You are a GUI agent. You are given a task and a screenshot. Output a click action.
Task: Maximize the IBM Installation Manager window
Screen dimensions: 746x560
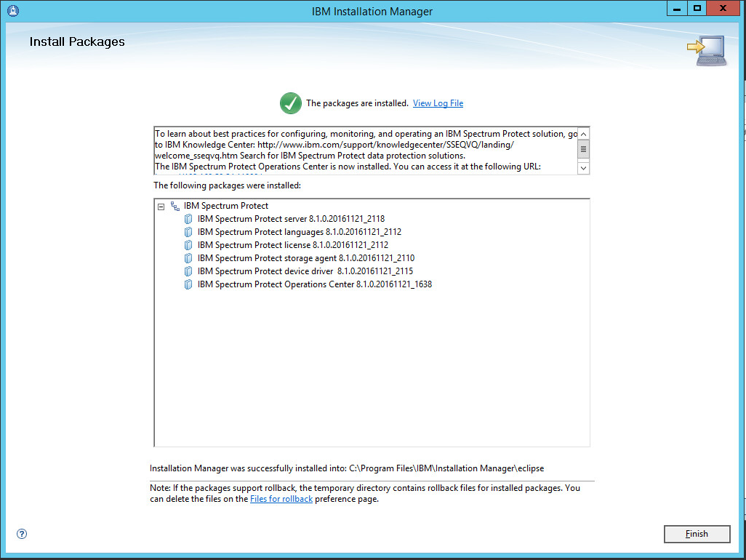click(697, 9)
